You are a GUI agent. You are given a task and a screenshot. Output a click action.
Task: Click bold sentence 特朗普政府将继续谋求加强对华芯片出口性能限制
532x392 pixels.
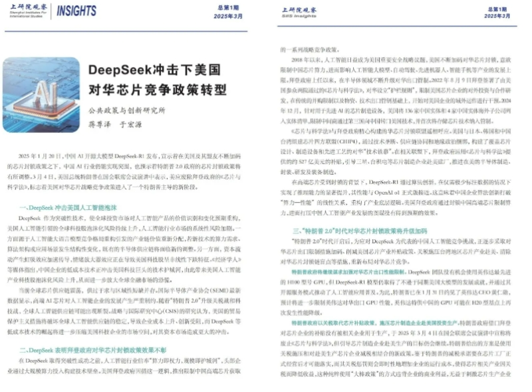click(348, 272)
